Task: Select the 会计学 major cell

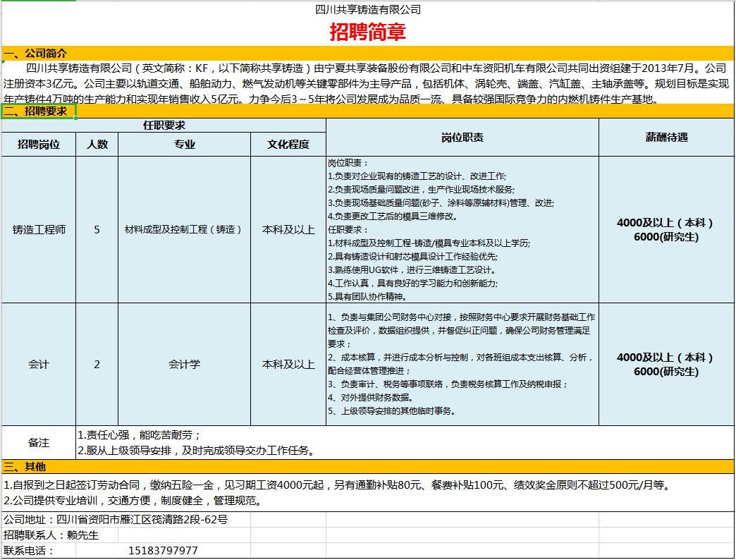Action: tap(184, 365)
